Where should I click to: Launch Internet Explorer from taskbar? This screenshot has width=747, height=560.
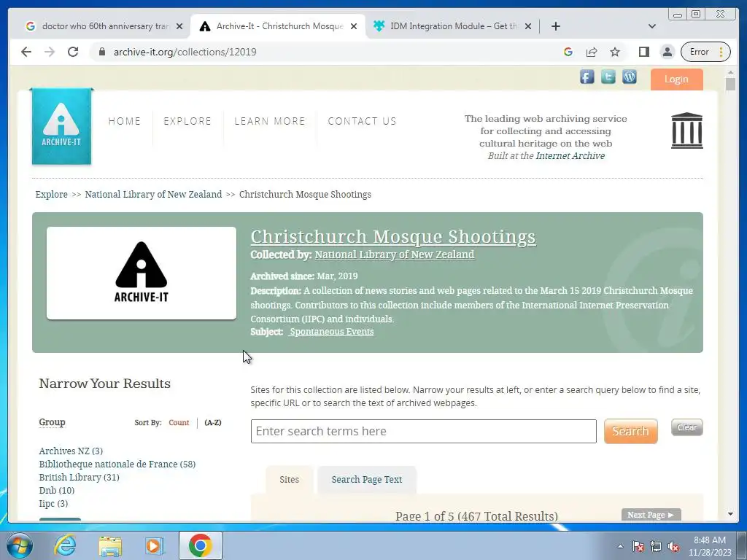65,545
